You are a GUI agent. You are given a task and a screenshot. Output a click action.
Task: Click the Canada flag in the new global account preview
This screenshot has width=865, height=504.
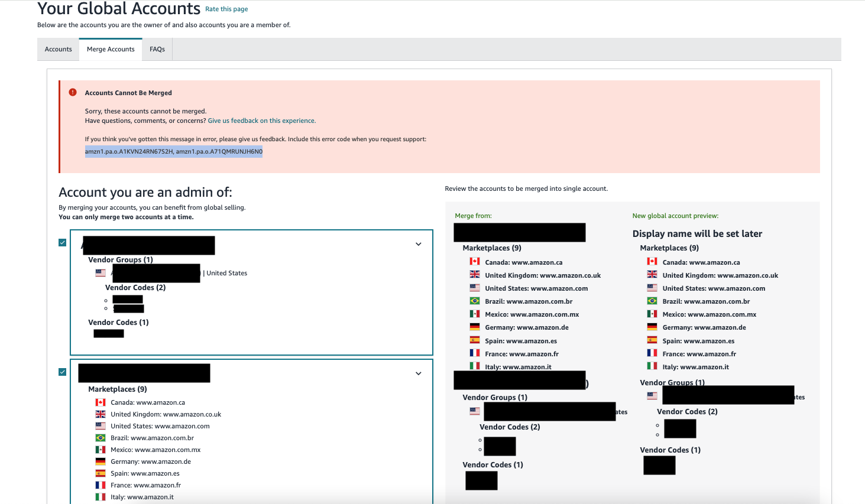pyautogui.click(x=652, y=262)
